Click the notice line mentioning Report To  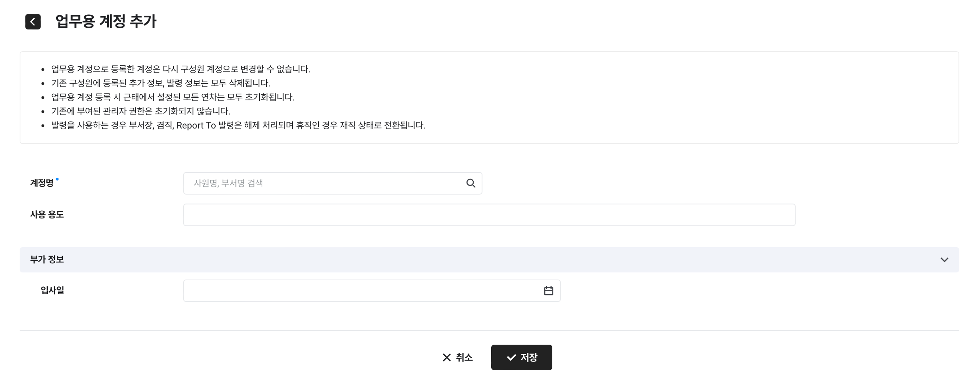(238, 126)
